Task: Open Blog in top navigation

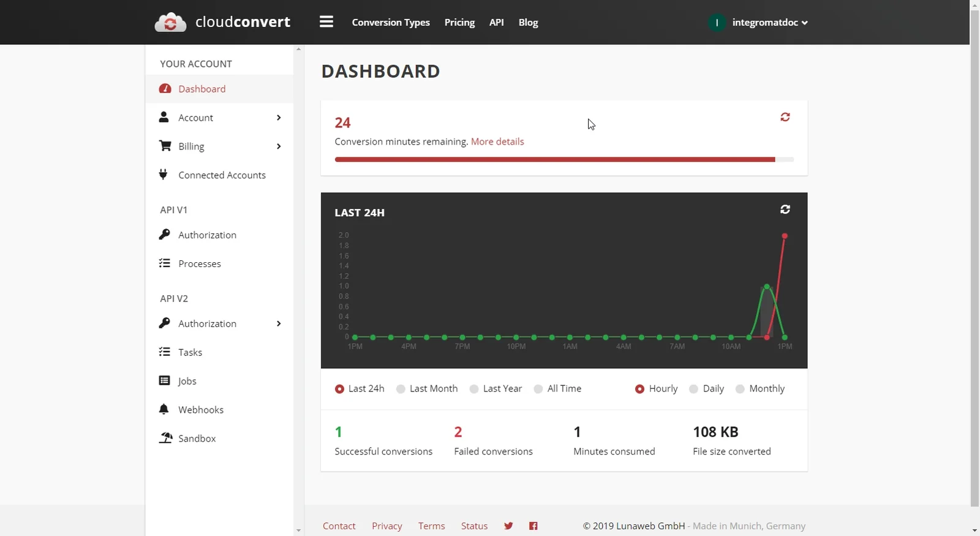Action: coord(528,23)
